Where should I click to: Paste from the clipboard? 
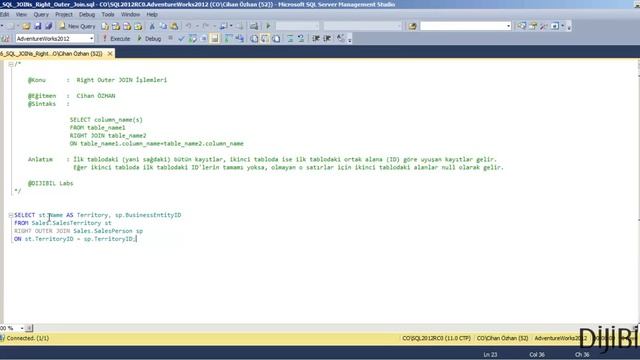(x=174, y=26)
